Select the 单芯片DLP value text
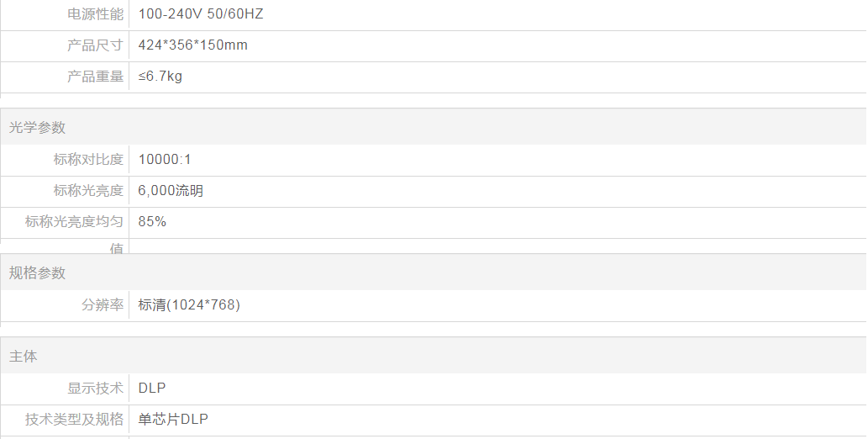 (173, 420)
